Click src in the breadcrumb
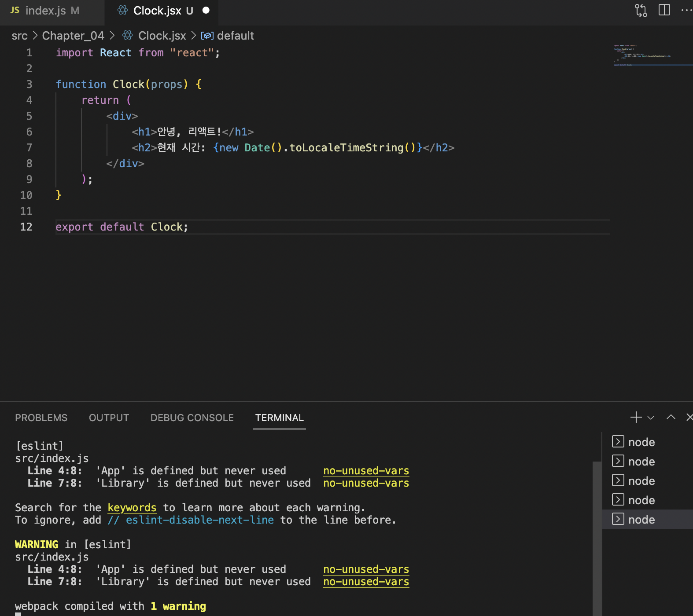 coord(19,36)
